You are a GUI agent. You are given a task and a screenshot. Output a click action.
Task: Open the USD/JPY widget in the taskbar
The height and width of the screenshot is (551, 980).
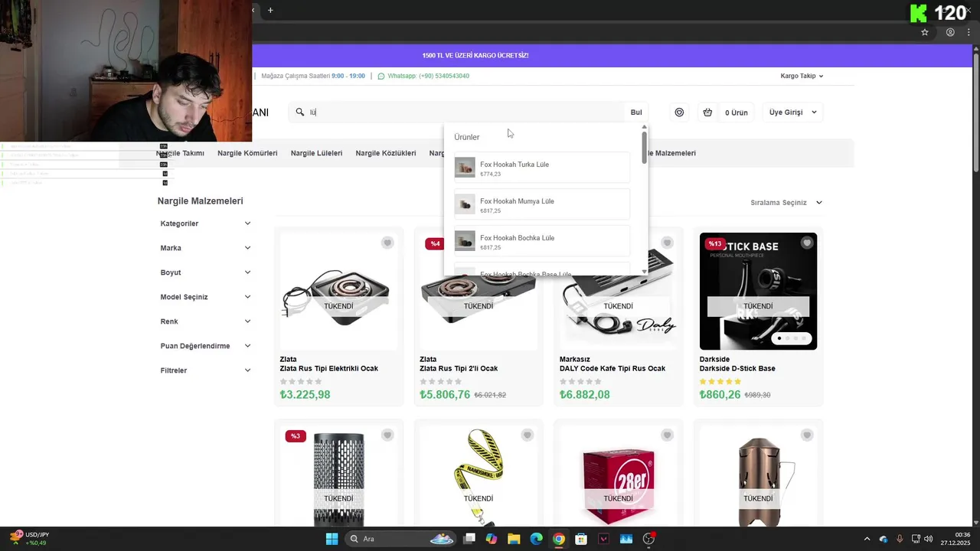coord(29,539)
